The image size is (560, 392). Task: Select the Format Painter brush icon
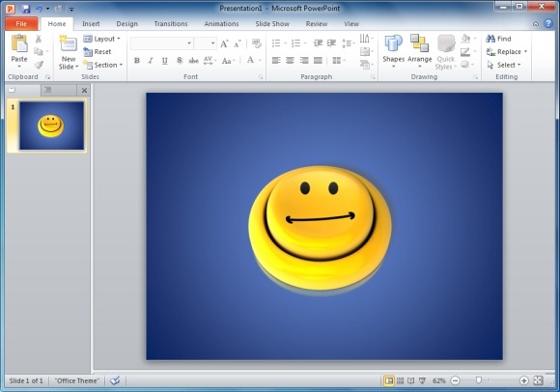click(x=39, y=65)
